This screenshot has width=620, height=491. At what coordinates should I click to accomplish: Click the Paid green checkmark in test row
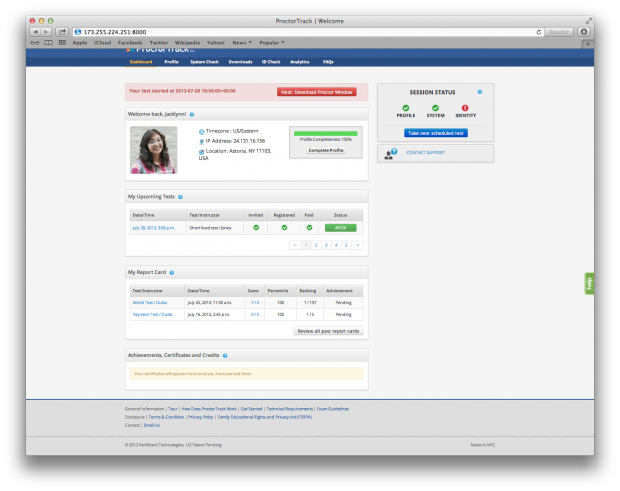tap(311, 227)
